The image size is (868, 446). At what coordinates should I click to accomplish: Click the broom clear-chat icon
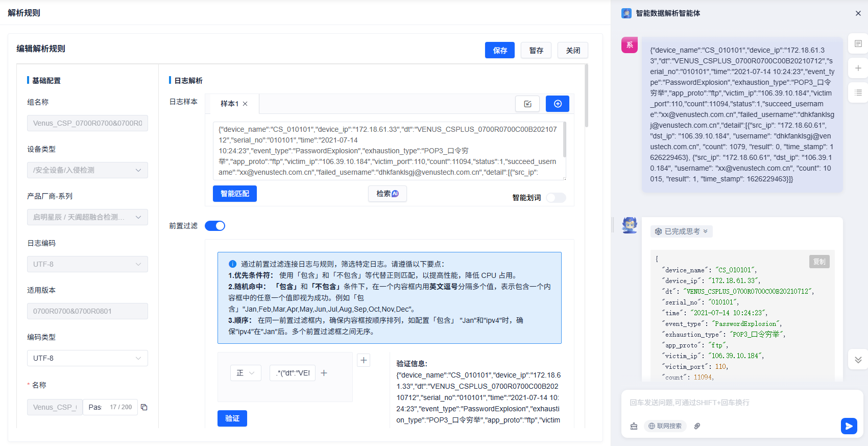point(634,426)
